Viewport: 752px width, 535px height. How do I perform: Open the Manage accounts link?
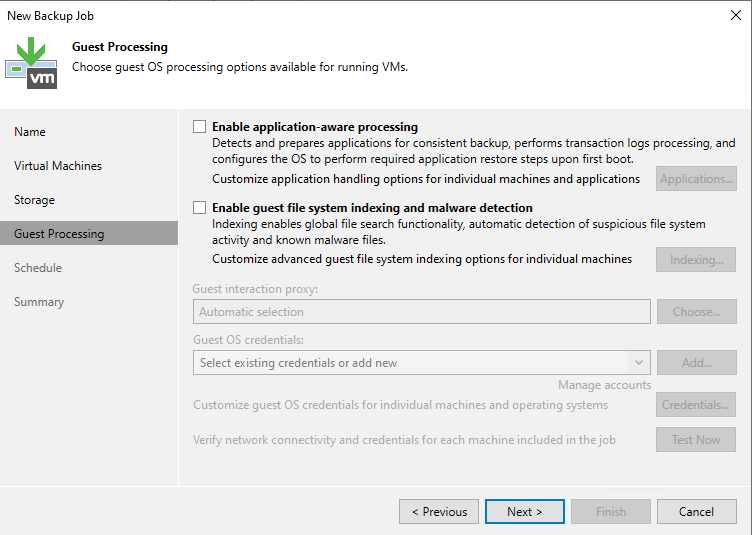pyautogui.click(x=604, y=385)
